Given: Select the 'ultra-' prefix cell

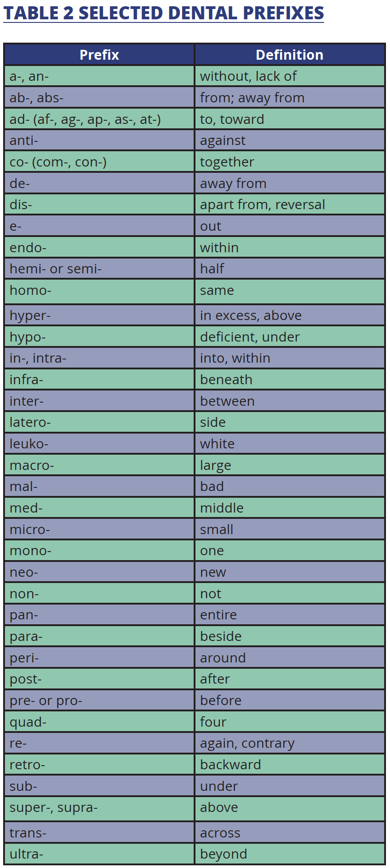Looking at the screenshot, I should (99, 854).
